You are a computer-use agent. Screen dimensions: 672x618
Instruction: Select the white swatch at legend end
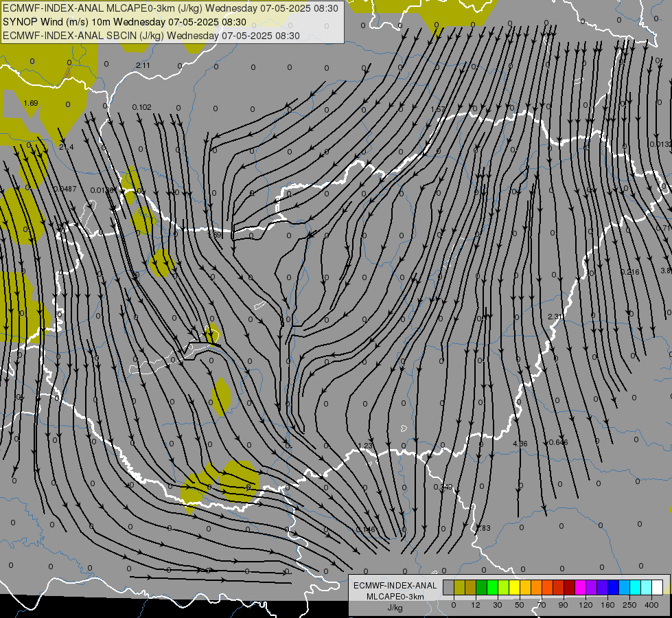click(x=658, y=587)
